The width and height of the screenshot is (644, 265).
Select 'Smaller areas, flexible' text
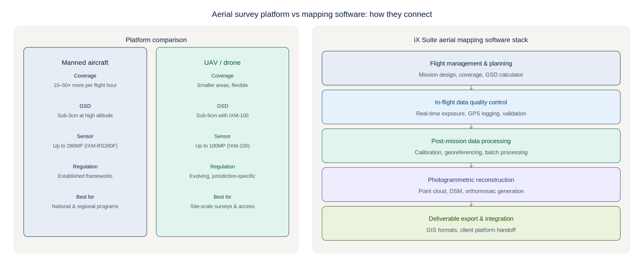(222, 85)
